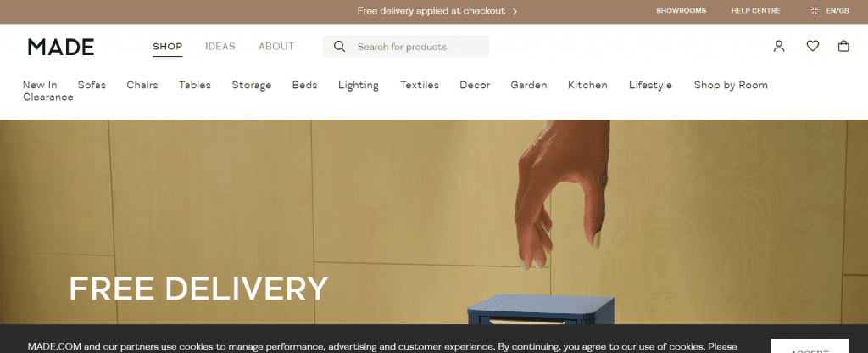
Task: Select the SHOP tab
Action: tap(167, 47)
